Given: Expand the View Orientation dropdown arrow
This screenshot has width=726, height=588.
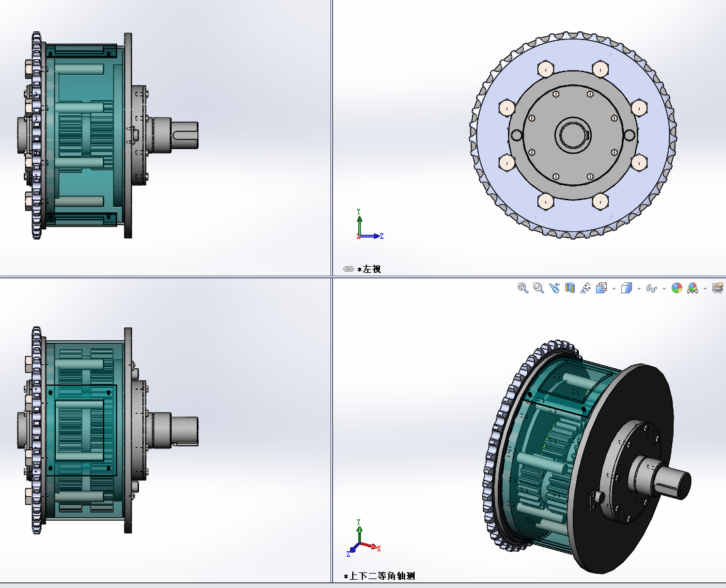Looking at the screenshot, I should pos(614,289).
